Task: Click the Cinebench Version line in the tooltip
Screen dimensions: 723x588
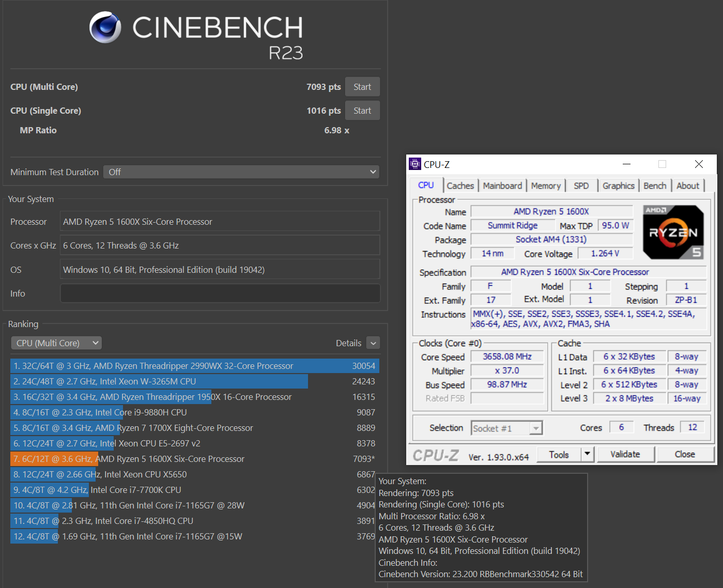Action: (481, 574)
